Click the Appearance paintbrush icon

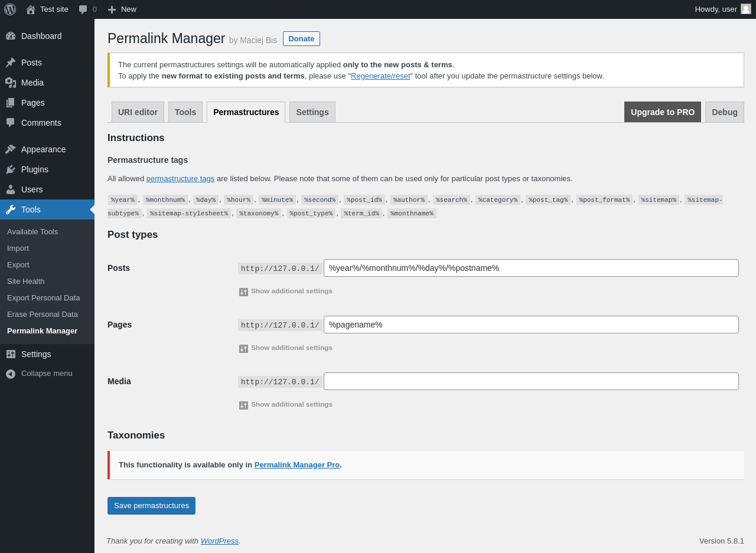[x=11, y=149]
